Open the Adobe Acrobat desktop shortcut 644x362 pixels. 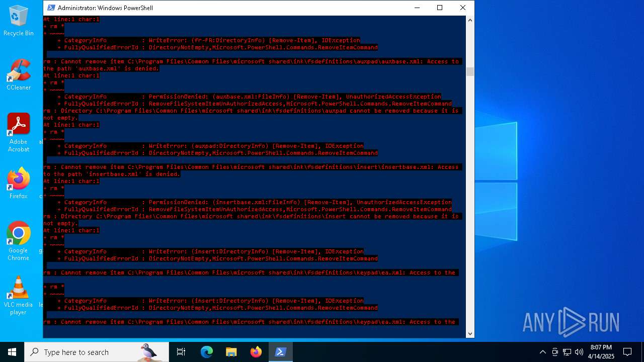pos(19,133)
